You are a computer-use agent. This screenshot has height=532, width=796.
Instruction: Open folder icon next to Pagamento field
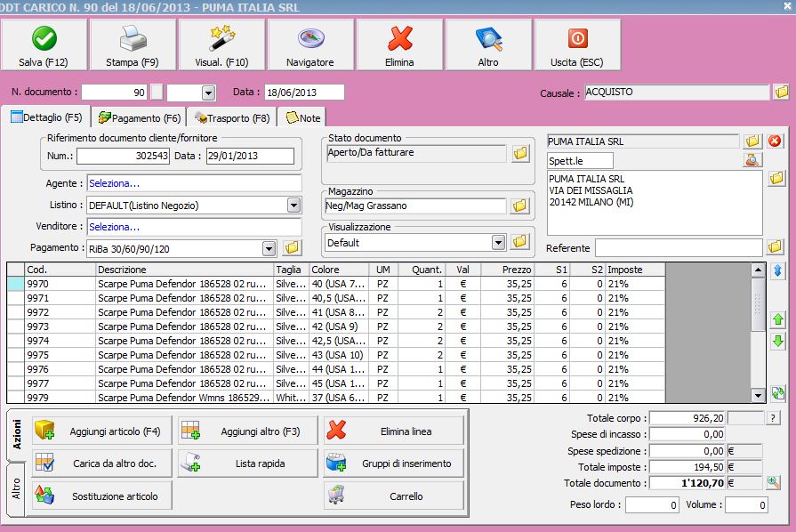click(x=292, y=247)
